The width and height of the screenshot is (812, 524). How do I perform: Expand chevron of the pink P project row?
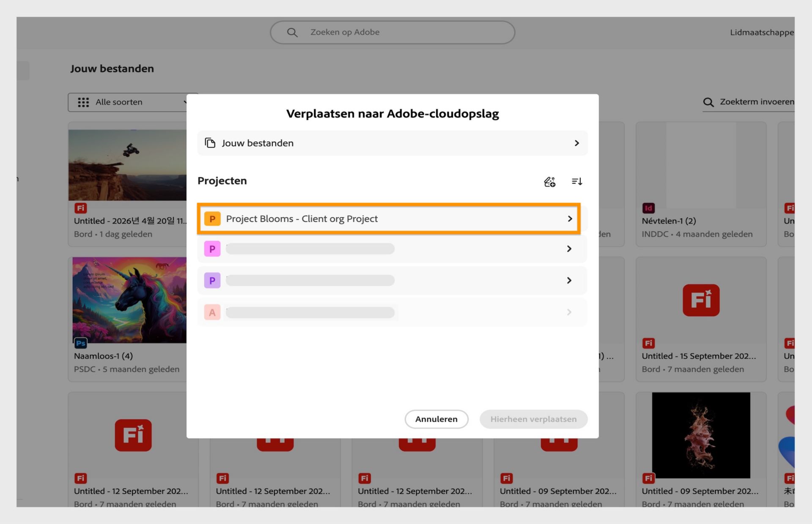click(x=569, y=249)
